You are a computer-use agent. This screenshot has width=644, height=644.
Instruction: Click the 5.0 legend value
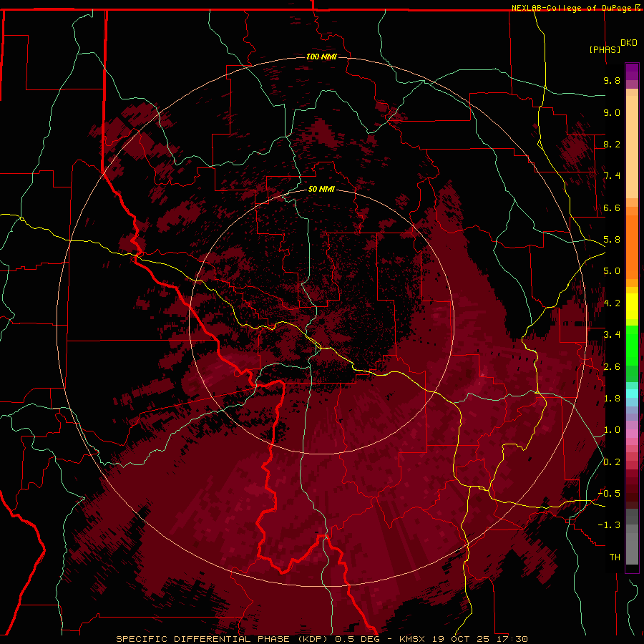(612, 271)
